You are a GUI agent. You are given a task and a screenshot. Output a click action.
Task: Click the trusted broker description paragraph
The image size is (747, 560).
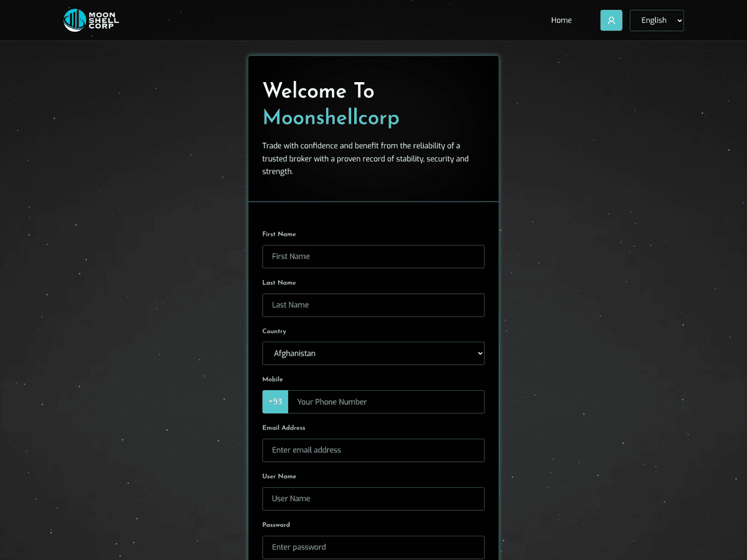coord(365,159)
